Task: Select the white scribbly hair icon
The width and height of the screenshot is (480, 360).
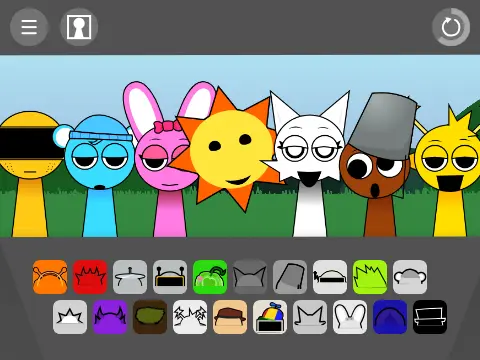Action: tap(190, 317)
